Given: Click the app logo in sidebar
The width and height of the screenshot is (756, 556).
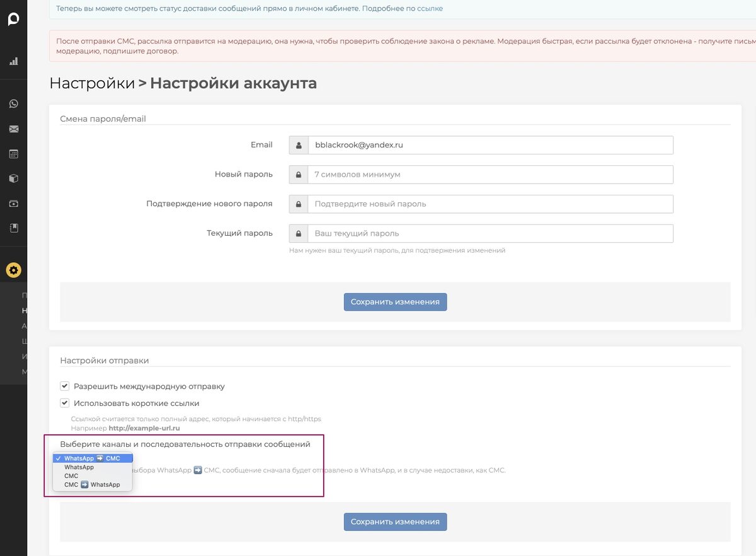Looking at the screenshot, I should [13, 20].
